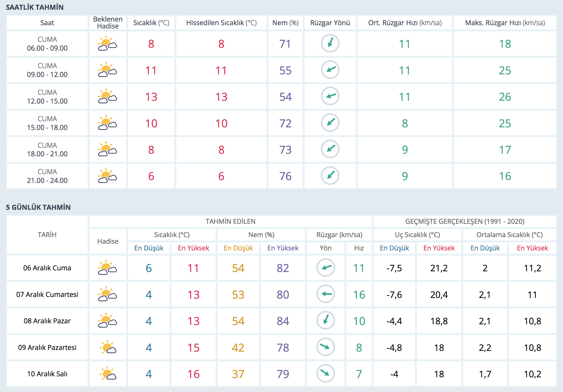Click the weather icon for 06 Aralık Cuma
This screenshot has height=392, width=563.
pyautogui.click(x=107, y=268)
